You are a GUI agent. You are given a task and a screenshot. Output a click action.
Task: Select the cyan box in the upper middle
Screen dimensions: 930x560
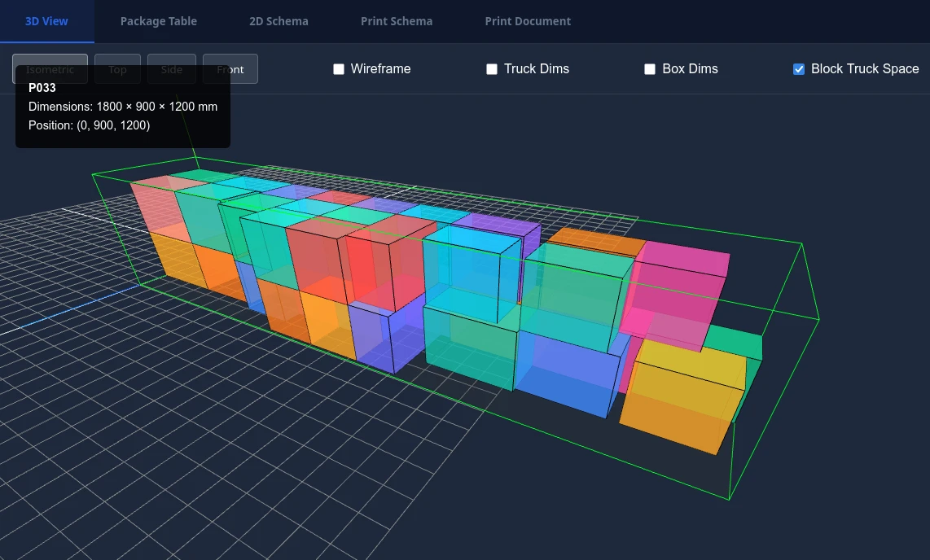[472, 273]
